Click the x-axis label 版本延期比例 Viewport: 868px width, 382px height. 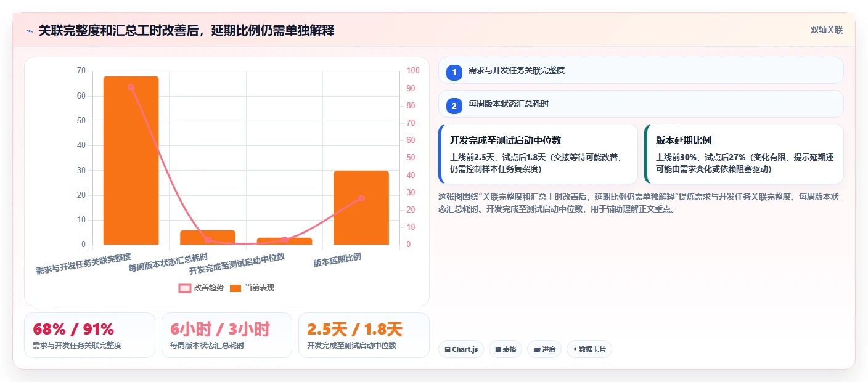tap(337, 260)
